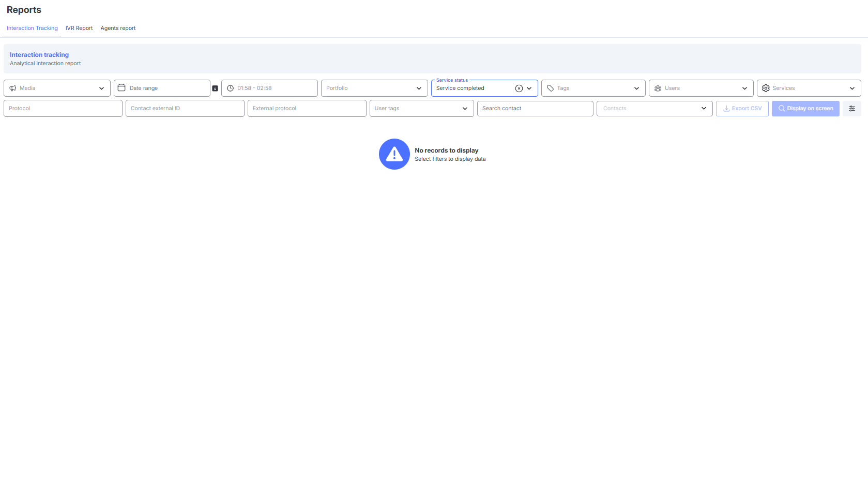
Task: Switch to the IVR Report tab
Action: (x=79, y=28)
